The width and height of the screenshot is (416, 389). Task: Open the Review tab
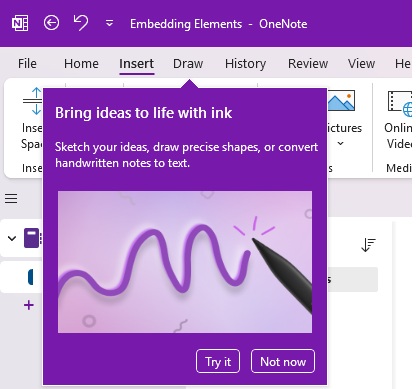[308, 63]
